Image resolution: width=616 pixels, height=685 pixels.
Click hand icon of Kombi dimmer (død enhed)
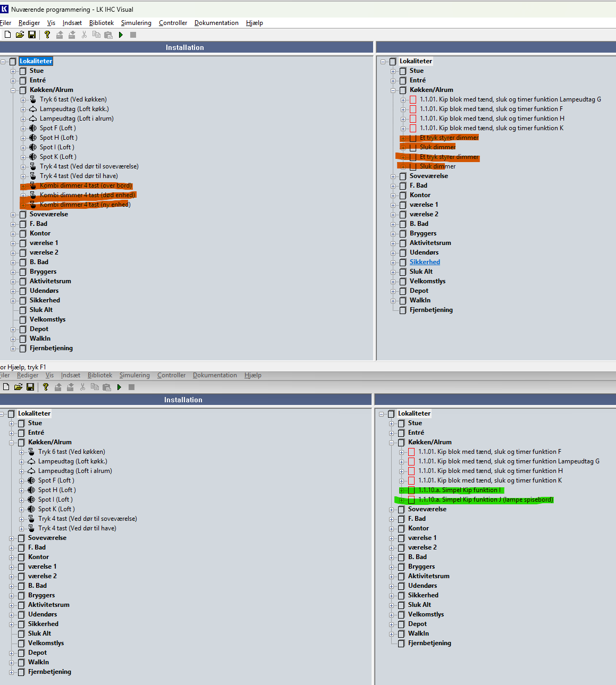tap(33, 195)
